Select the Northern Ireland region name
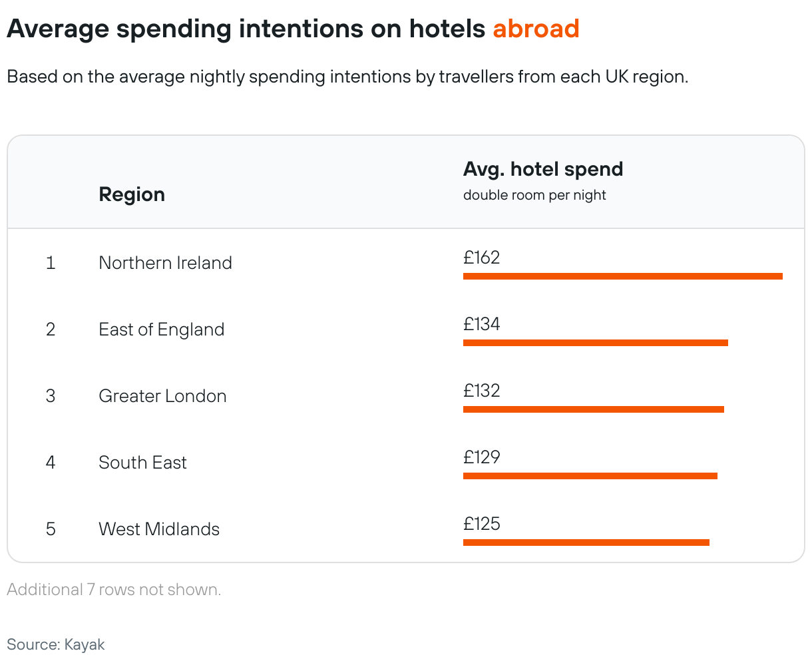The width and height of the screenshot is (812, 663). [x=165, y=263]
